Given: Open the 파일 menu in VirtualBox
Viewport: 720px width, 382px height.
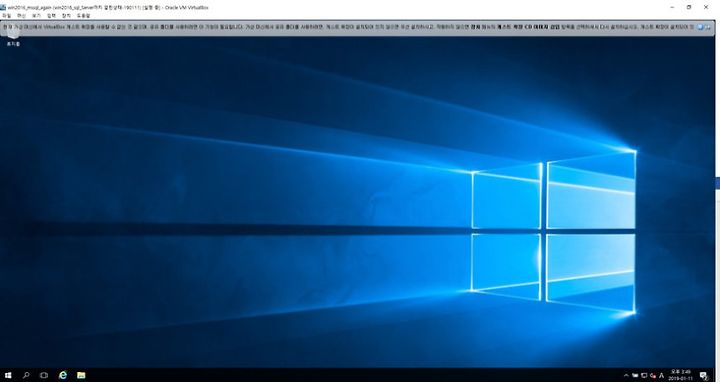Looking at the screenshot, I should [6, 15].
